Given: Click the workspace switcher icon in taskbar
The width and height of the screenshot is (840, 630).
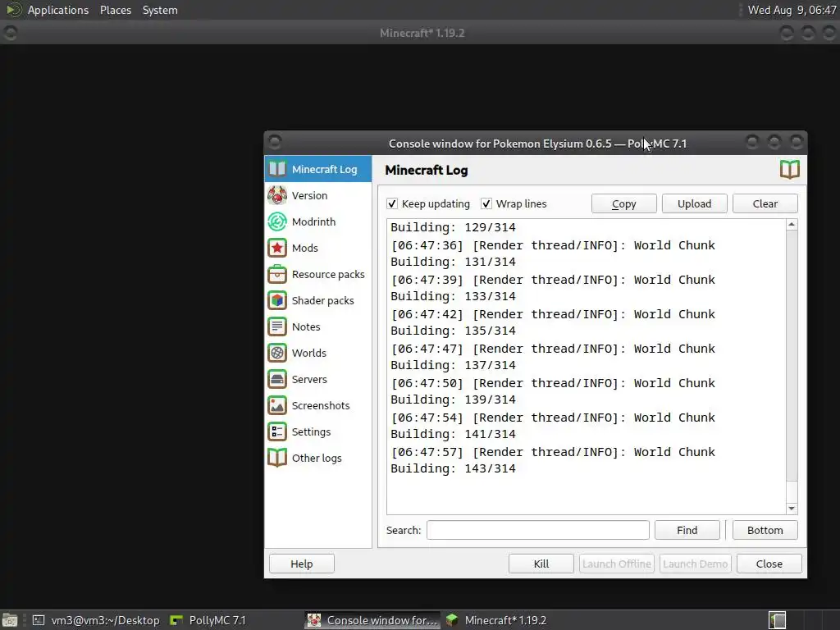Looking at the screenshot, I should point(778,620).
